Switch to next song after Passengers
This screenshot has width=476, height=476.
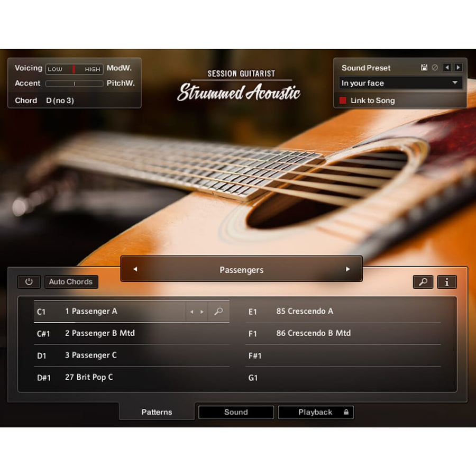point(348,269)
